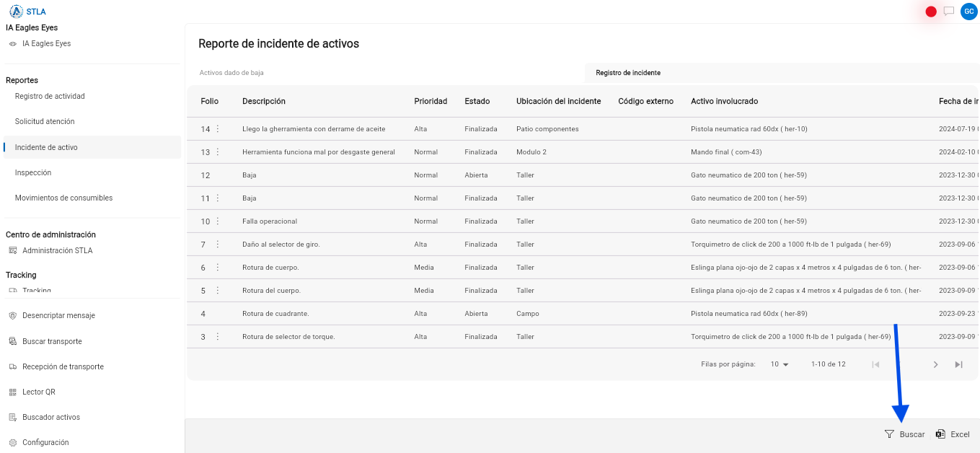Open Buscar transporte link
This screenshot has height=453, width=980.
(52, 341)
